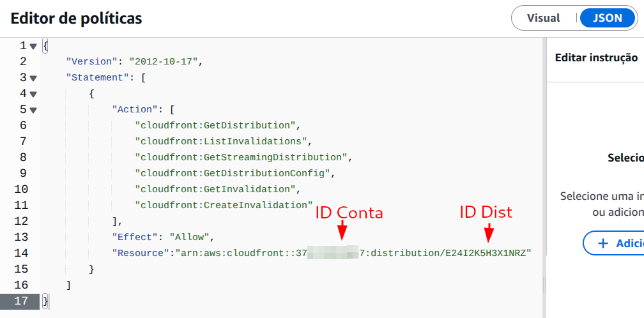Collapse the Action array on line 5

pyautogui.click(x=33, y=110)
